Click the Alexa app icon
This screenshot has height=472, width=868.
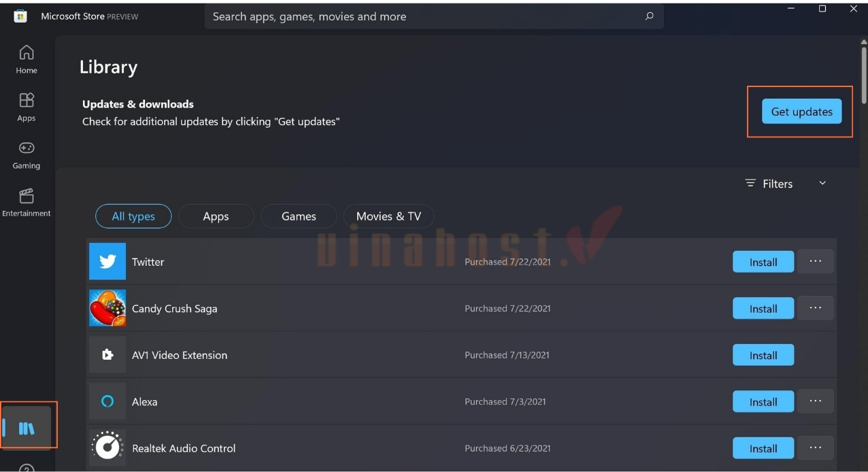(107, 401)
